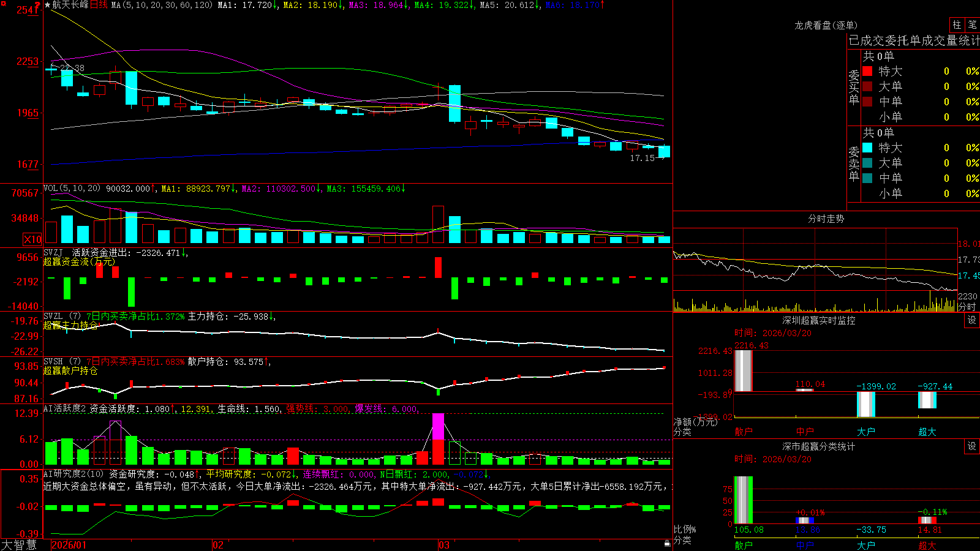Select the SVZJ indicator label

tap(53, 252)
